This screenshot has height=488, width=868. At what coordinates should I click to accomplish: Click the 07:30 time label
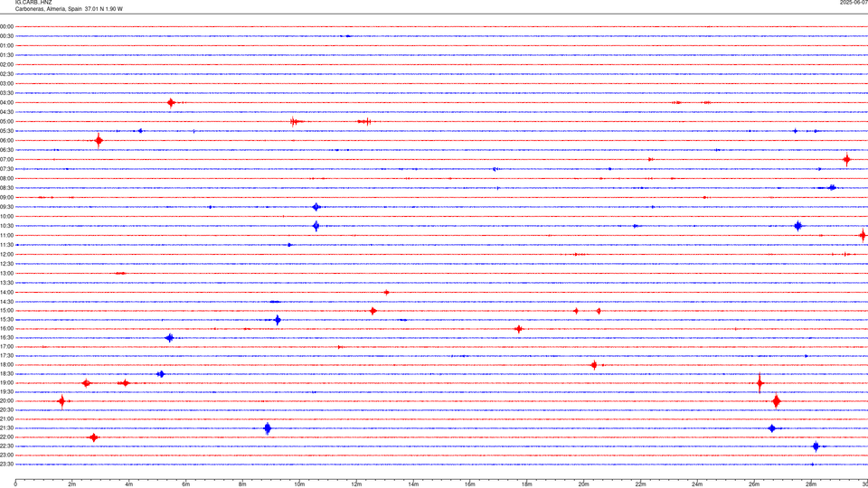(x=6, y=169)
